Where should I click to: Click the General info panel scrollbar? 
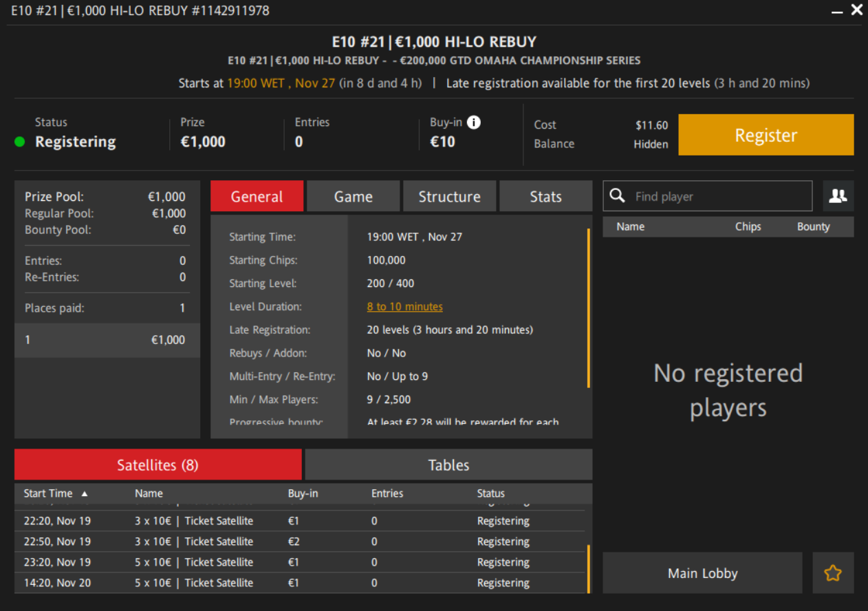(x=589, y=308)
